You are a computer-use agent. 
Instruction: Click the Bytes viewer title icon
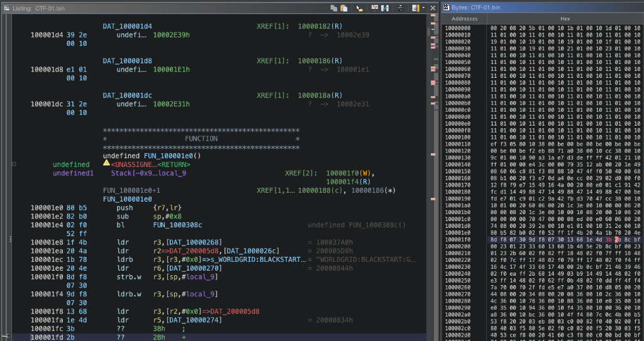pyautogui.click(x=447, y=8)
